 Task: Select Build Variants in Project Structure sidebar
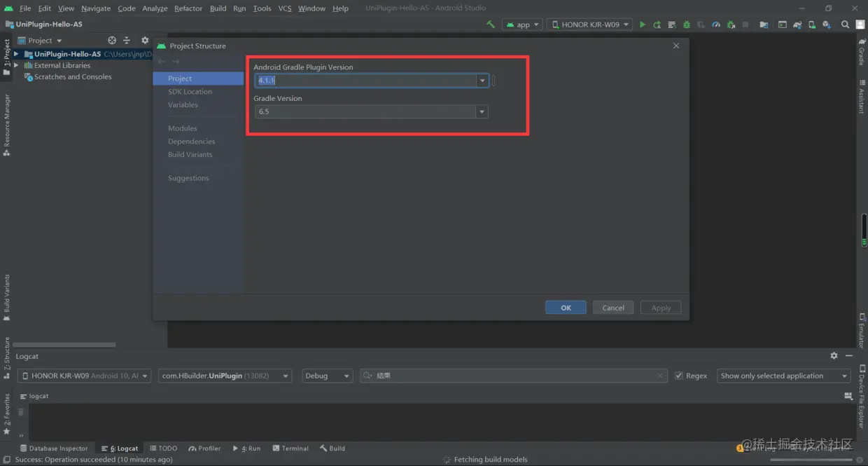(190, 155)
